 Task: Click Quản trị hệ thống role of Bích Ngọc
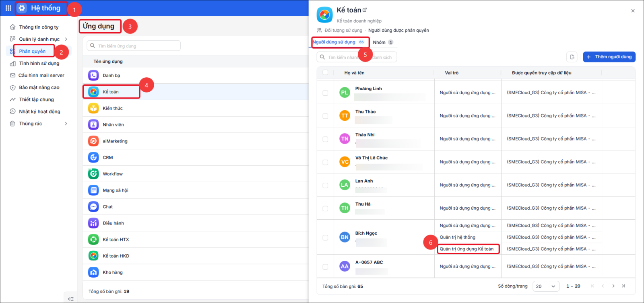pyautogui.click(x=457, y=237)
